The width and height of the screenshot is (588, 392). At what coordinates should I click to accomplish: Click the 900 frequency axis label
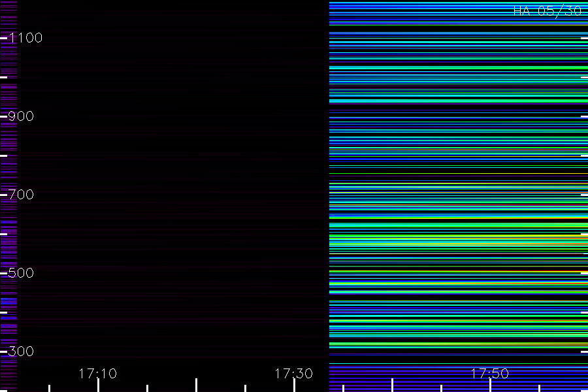coord(21,116)
